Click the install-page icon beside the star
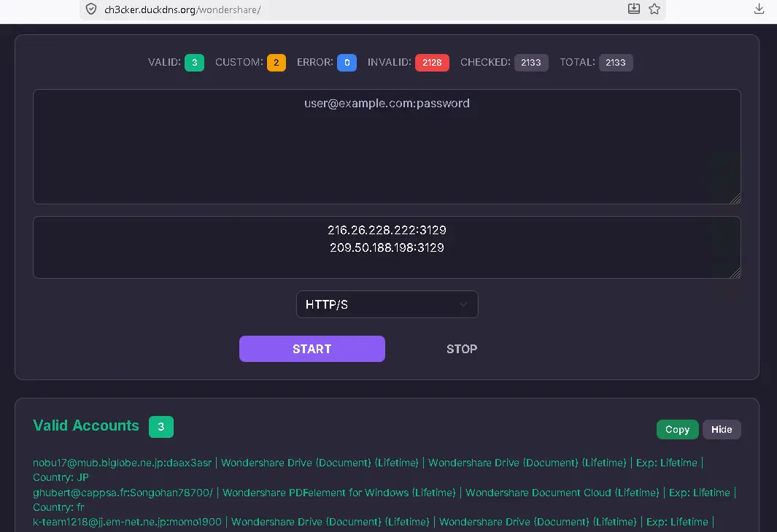Viewport: 777px width, 532px height. pos(634,9)
